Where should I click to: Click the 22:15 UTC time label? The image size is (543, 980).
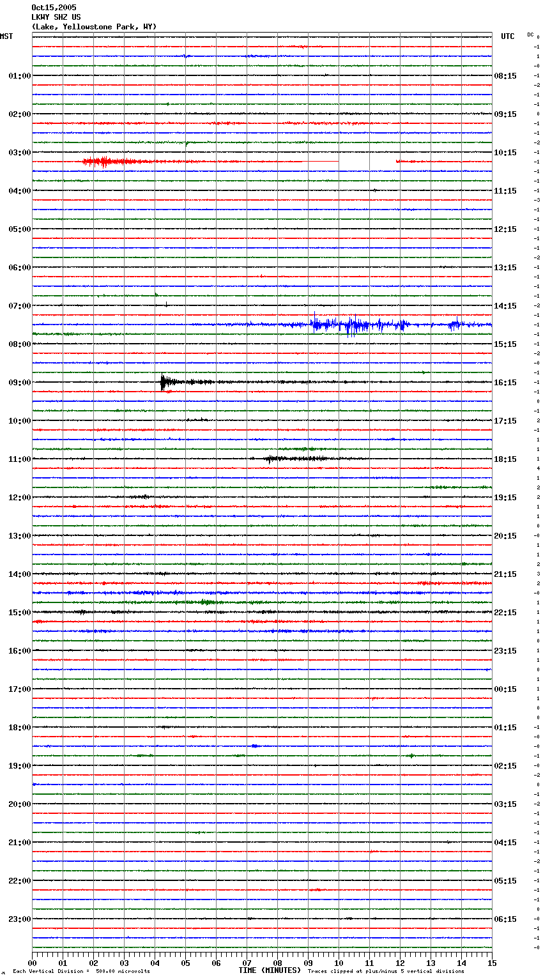[x=505, y=613]
